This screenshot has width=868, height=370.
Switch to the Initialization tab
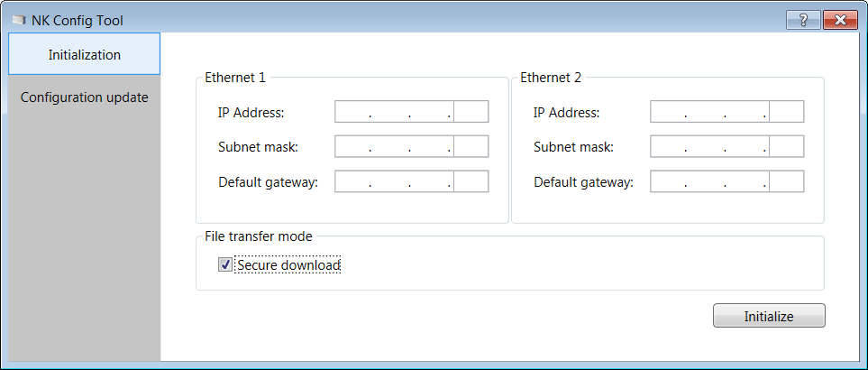click(x=84, y=54)
